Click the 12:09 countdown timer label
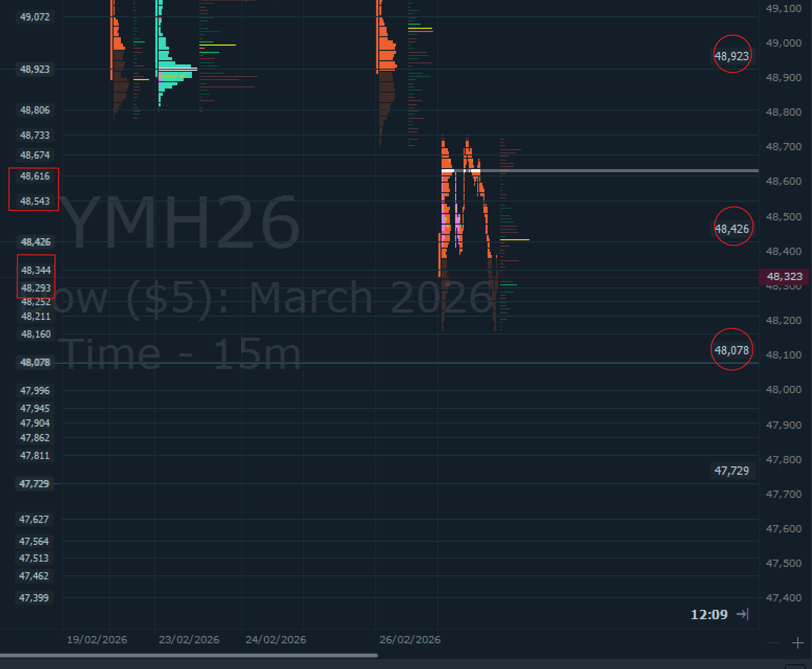Image resolution: width=812 pixels, height=669 pixels. tap(709, 615)
